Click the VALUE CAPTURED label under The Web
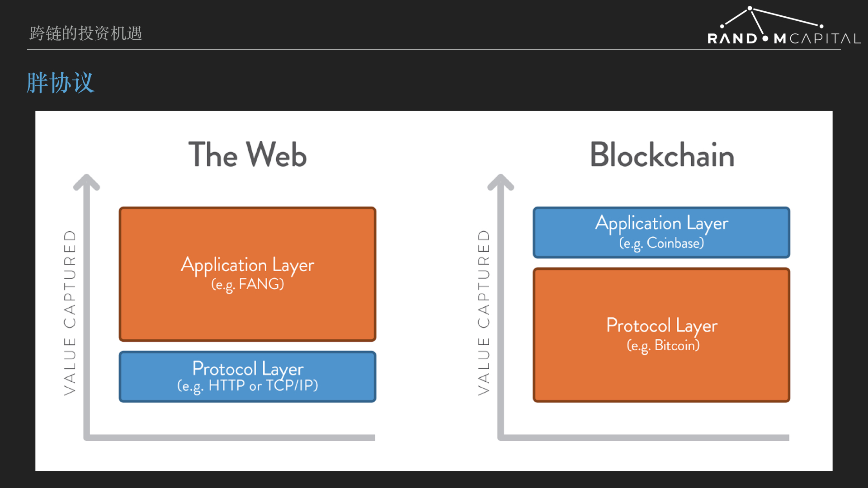868x488 pixels. 70,312
